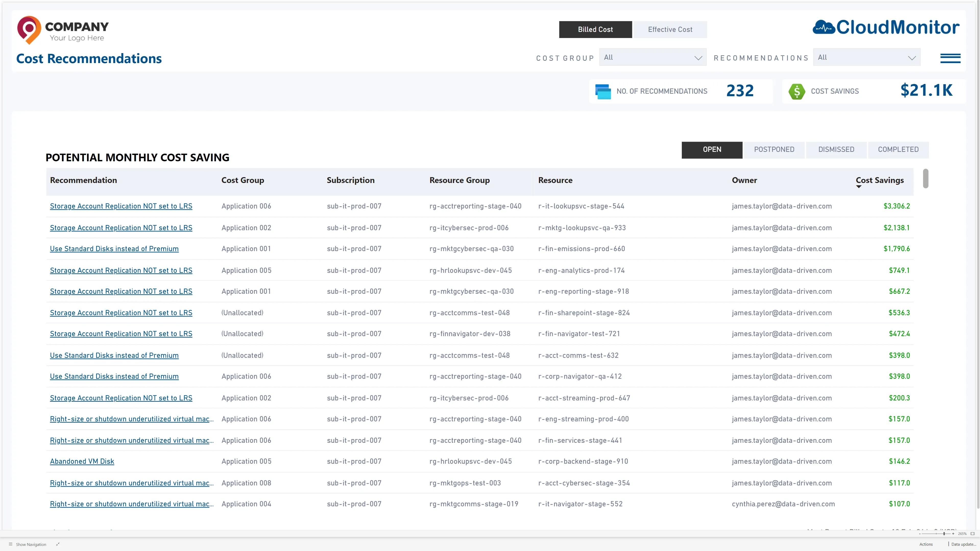Sort by the Resource column header

[555, 180]
